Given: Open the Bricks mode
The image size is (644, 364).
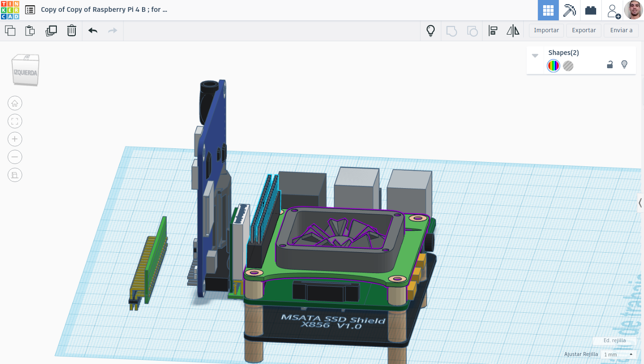Looking at the screenshot, I should tap(590, 10).
